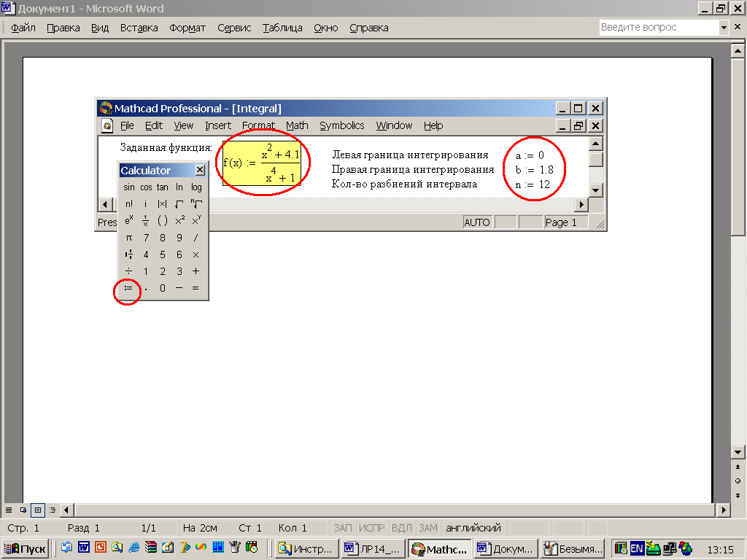Click the imaginary unit i button

pyautogui.click(x=146, y=204)
